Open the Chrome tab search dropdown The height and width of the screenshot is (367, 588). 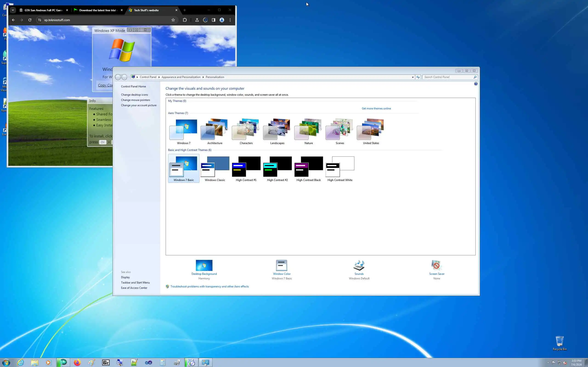coord(13,10)
